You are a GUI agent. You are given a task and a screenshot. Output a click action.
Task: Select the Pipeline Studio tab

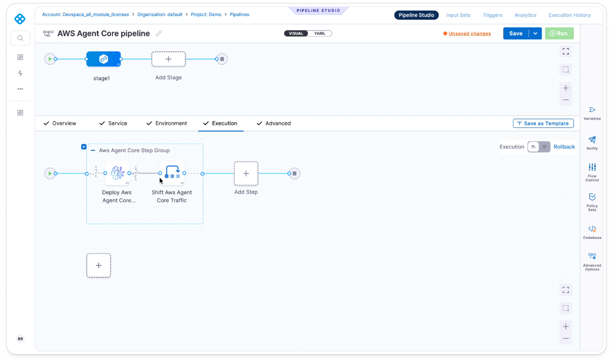pyautogui.click(x=416, y=15)
